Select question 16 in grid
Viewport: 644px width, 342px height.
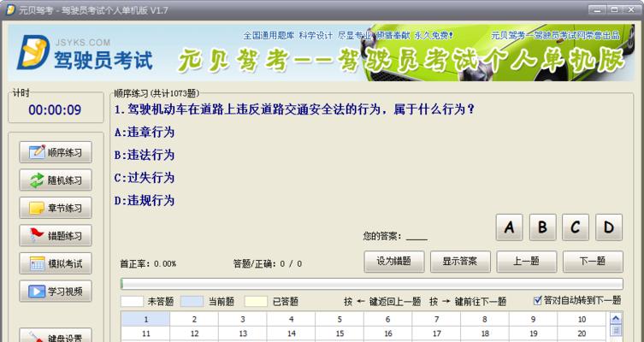pyautogui.click(x=387, y=333)
